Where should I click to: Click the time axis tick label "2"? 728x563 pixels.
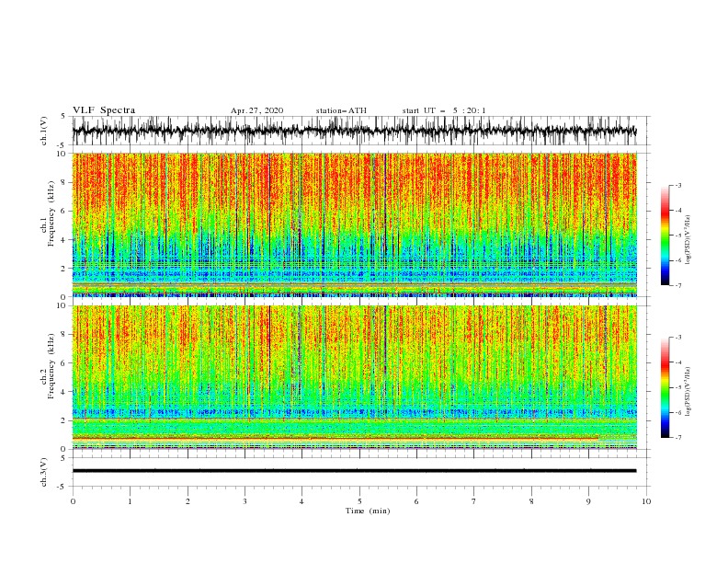click(188, 501)
